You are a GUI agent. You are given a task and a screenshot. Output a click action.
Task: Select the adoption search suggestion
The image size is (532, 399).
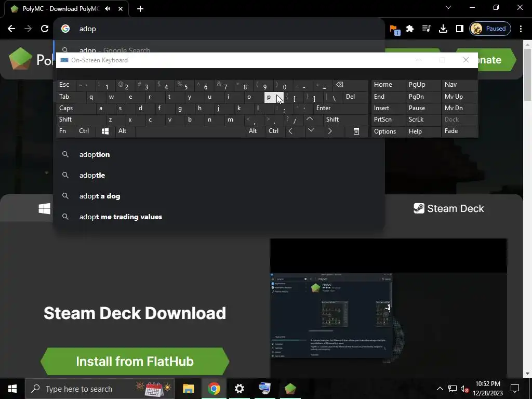pyautogui.click(x=219, y=154)
